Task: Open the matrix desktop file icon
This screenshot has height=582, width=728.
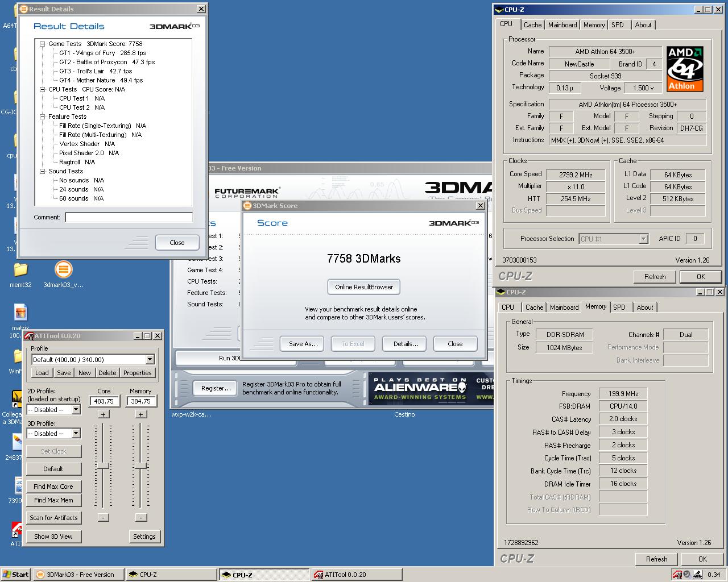Action: (x=20, y=313)
